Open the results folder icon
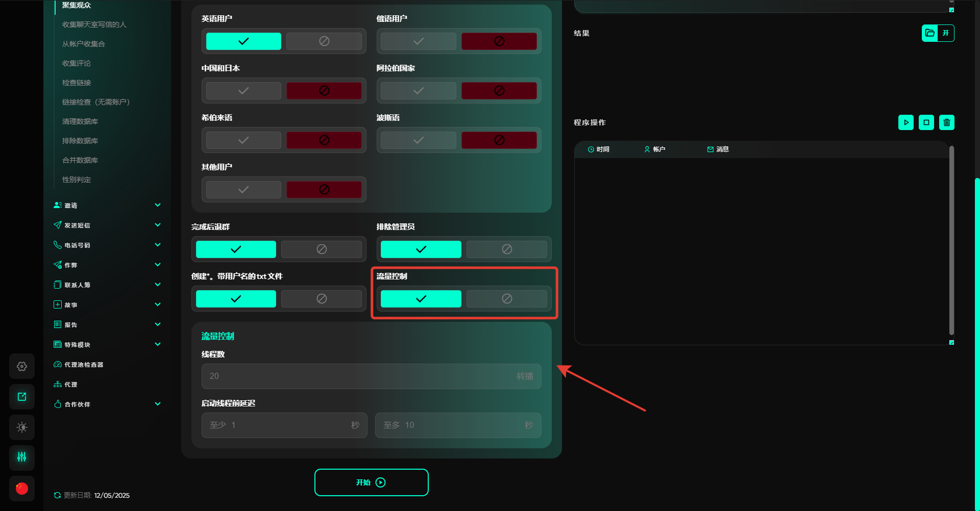Screen dimensions: 980x511 tap(930, 33)
